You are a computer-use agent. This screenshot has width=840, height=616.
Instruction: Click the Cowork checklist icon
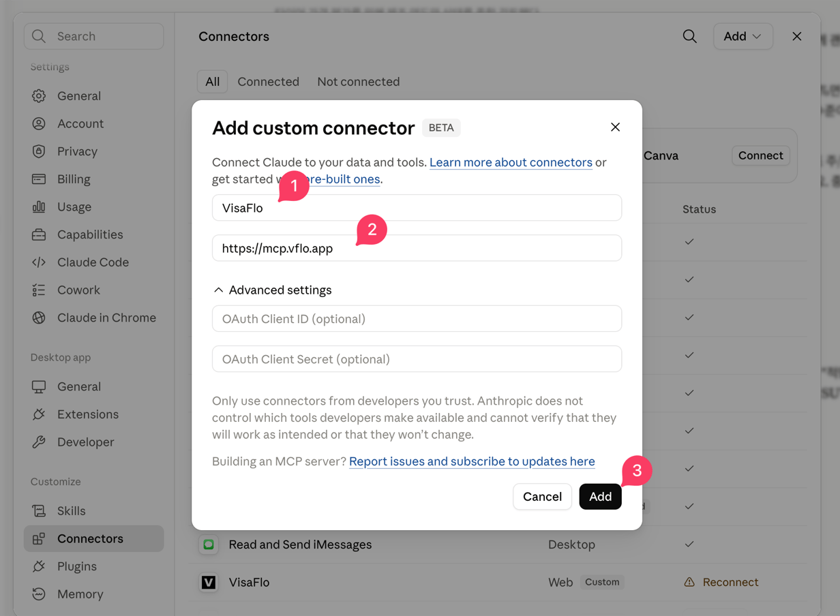pyautogui.click(x=39, y=290)
